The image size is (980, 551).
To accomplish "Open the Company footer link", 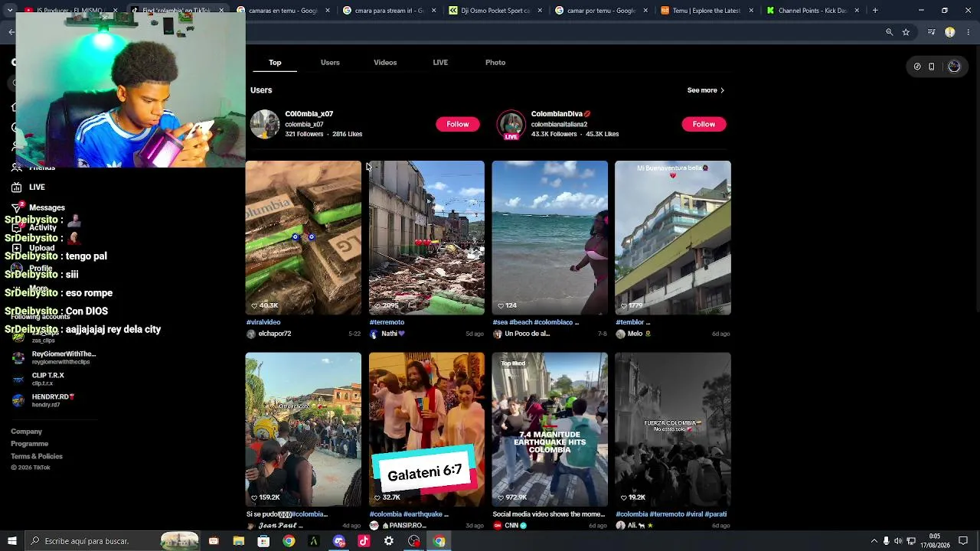I will point(27,432).
